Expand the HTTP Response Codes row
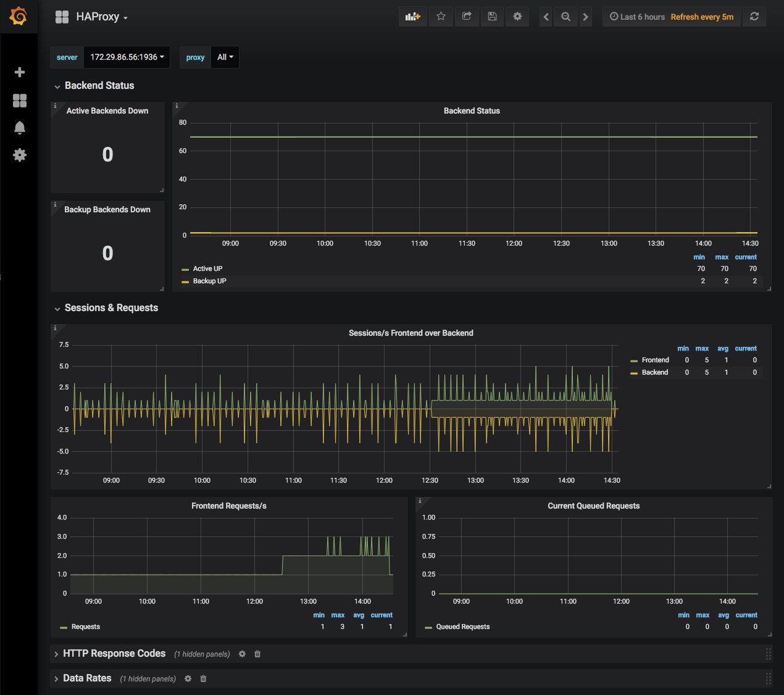 point(114,654)
